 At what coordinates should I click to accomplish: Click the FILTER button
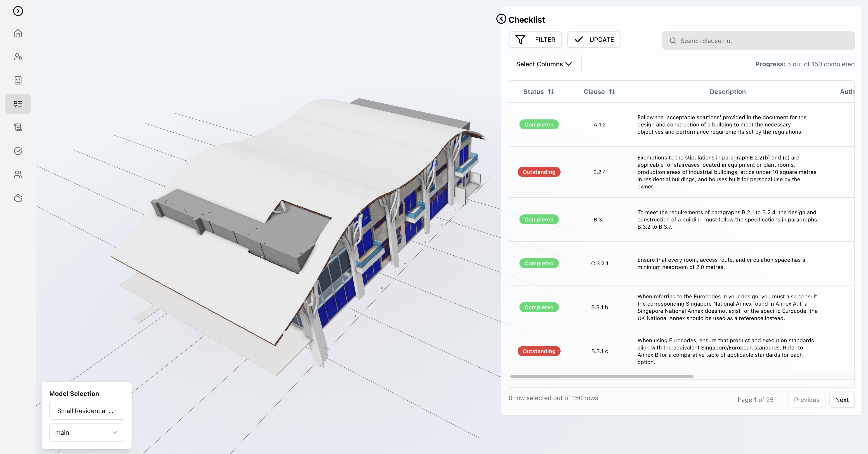click(535, 40)
